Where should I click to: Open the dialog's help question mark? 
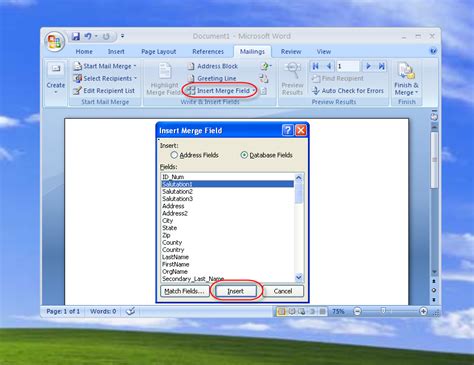tap(288, 130)
